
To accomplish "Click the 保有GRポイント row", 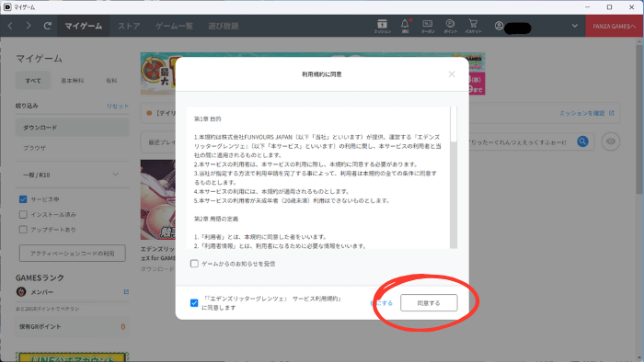I will coord(73,327).
